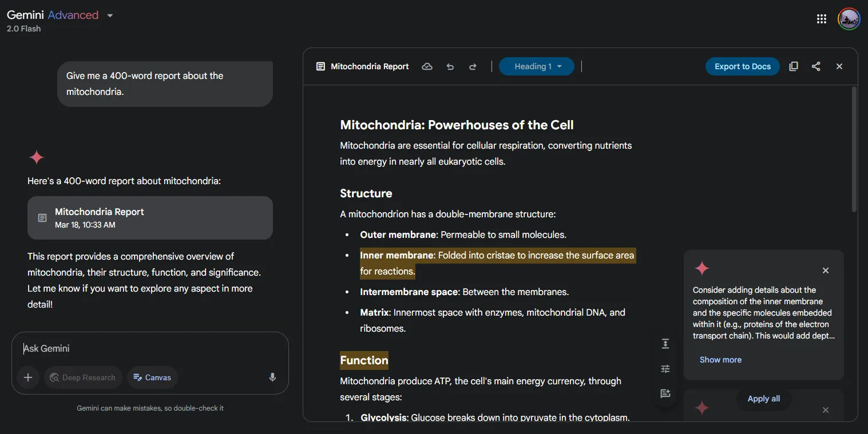Click the cloud saved status icon
Viewport: 868px width, 434px height.
[427, 66]
